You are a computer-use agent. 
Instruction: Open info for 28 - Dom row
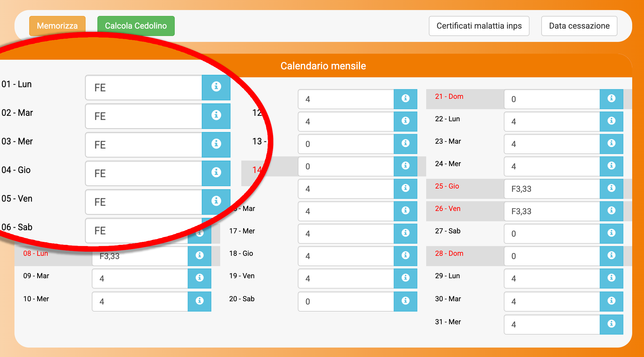(611, 256)
